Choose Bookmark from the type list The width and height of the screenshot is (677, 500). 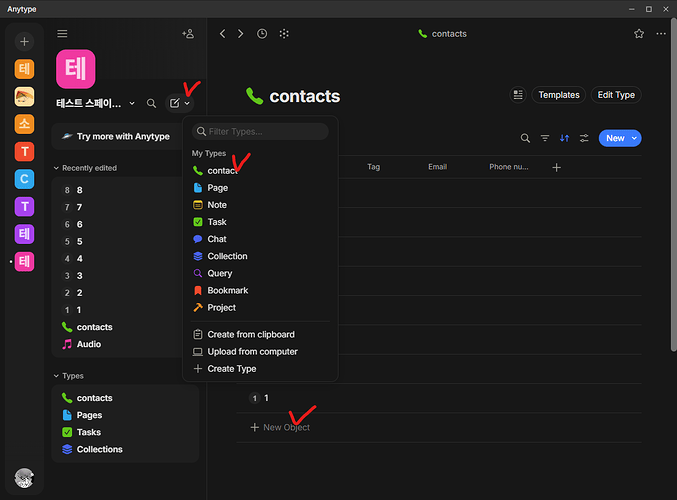tap(260, 290)
